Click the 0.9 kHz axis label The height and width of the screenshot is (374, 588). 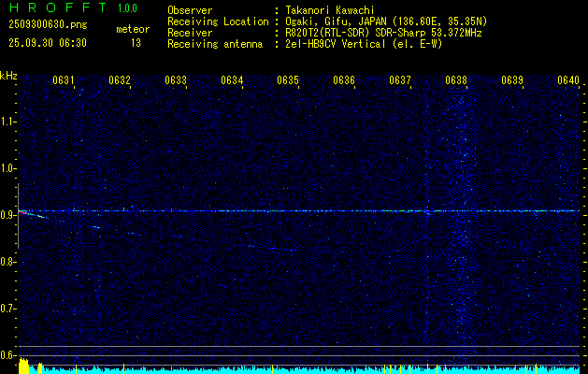tap(7, 215)
